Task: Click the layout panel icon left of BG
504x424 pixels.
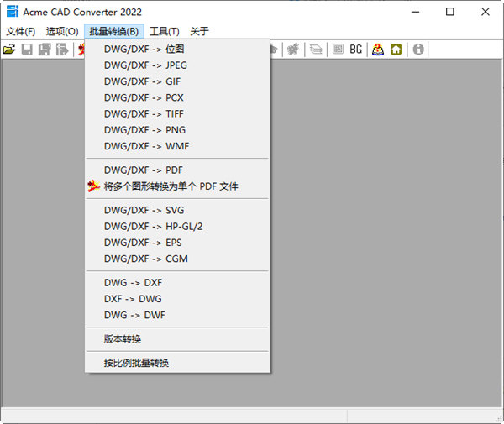Action: point(338,50)
